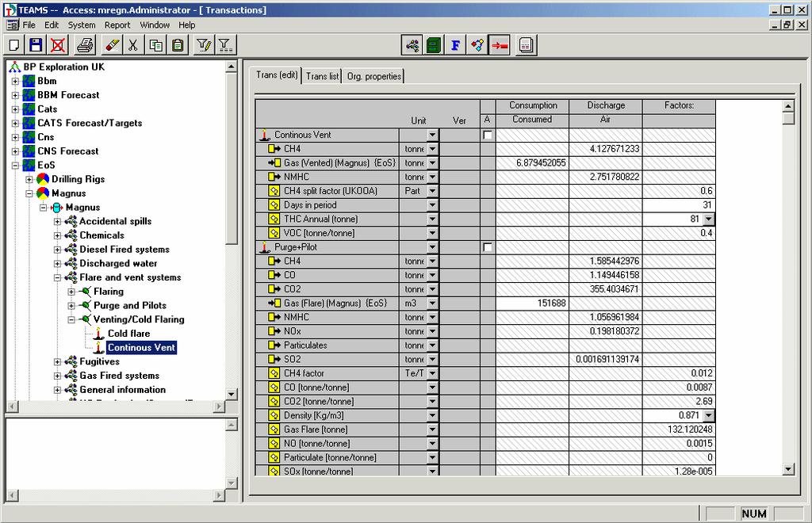
Task: Click the red arrow toolbar icon
Action: pos(500,45)
